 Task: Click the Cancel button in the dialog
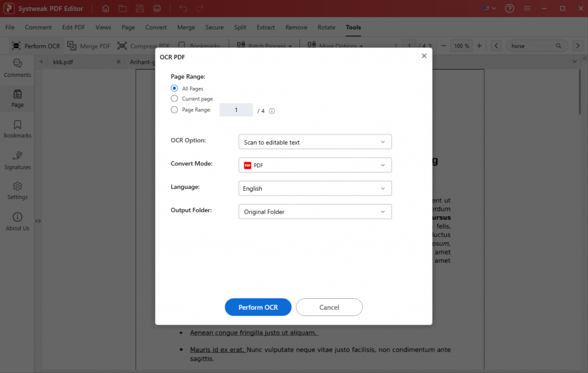[x=329, y=307]
